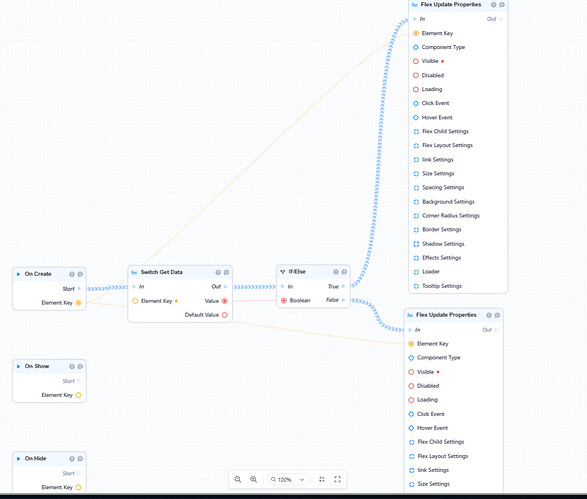Click the True output arrow on If-Else
The height and width of the screenshot is (499, 587).
[x=343, y=286]
